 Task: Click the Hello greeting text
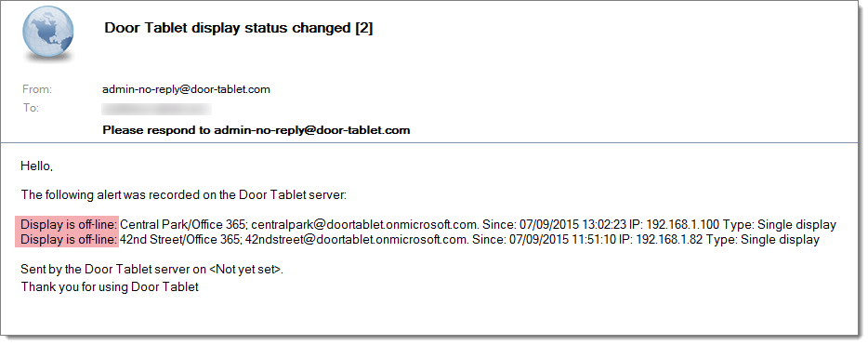pyautogui.click(x=36, y=166)
